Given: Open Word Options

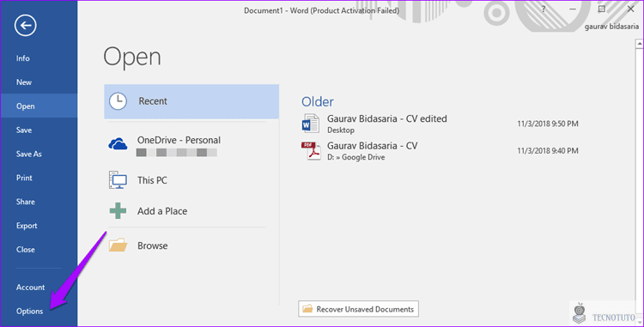Looking at the screenshot, I should 39,311.
